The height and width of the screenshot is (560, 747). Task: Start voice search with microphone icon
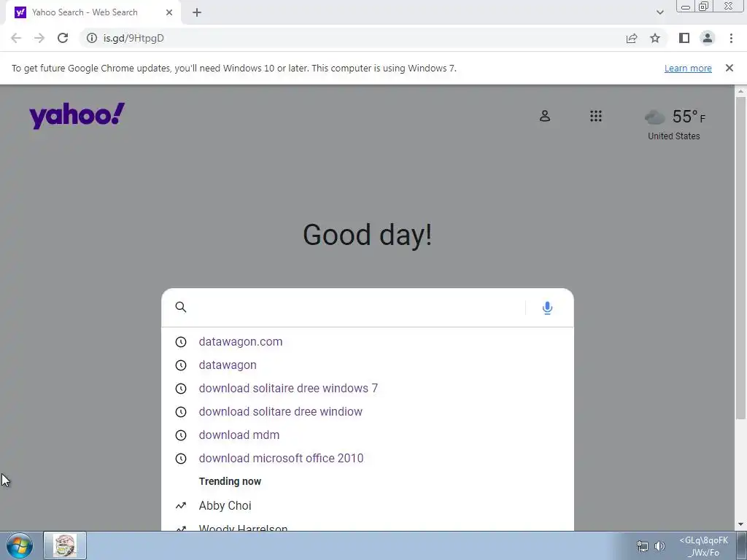(547, 308)
